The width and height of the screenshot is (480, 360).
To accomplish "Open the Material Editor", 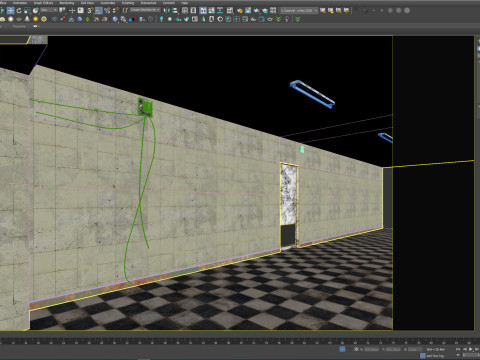I will [230, 11].
